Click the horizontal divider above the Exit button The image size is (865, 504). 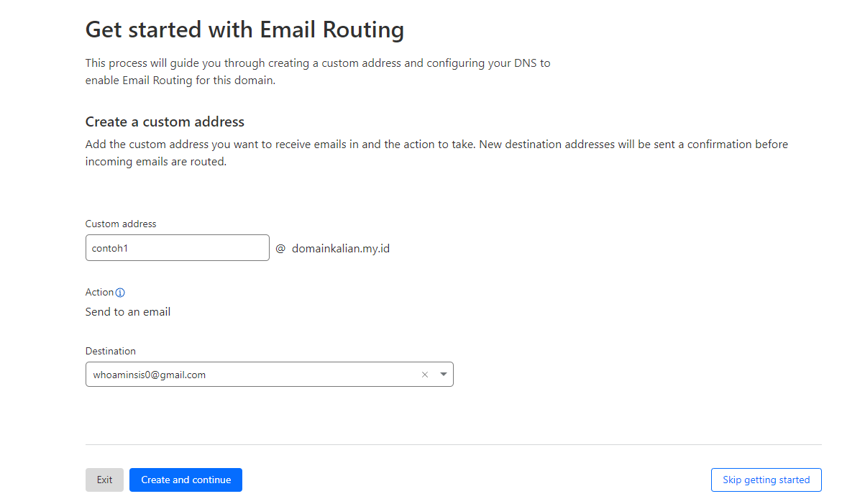tap(453, 444)
